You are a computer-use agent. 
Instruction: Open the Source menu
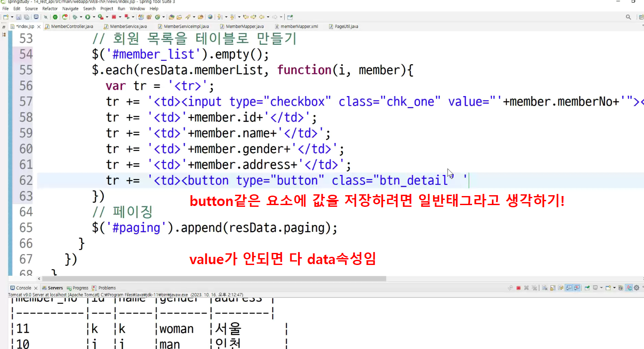click(31, 9)
